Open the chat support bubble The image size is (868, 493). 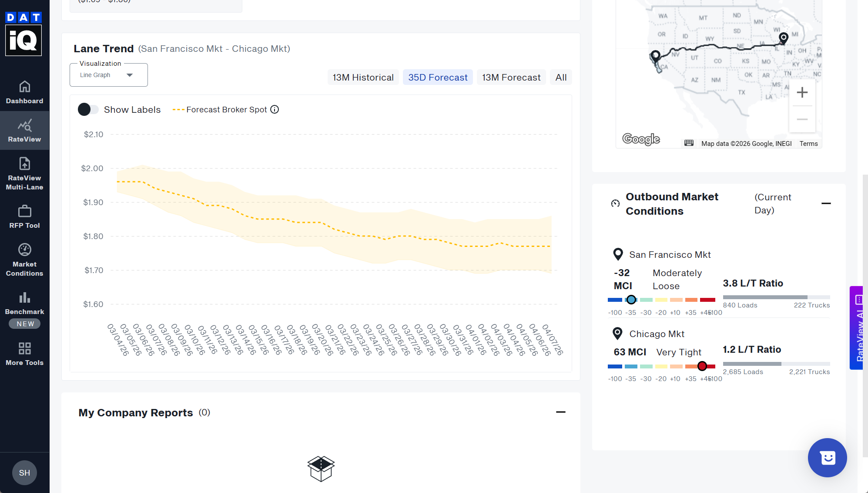(x=827, y=458)
